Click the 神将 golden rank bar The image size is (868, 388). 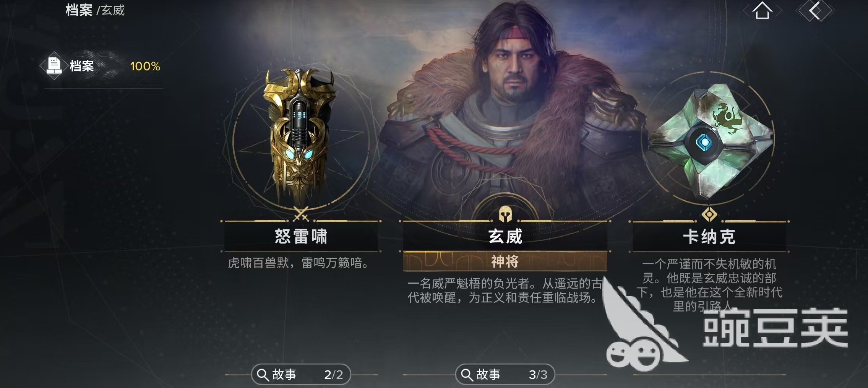505,262
